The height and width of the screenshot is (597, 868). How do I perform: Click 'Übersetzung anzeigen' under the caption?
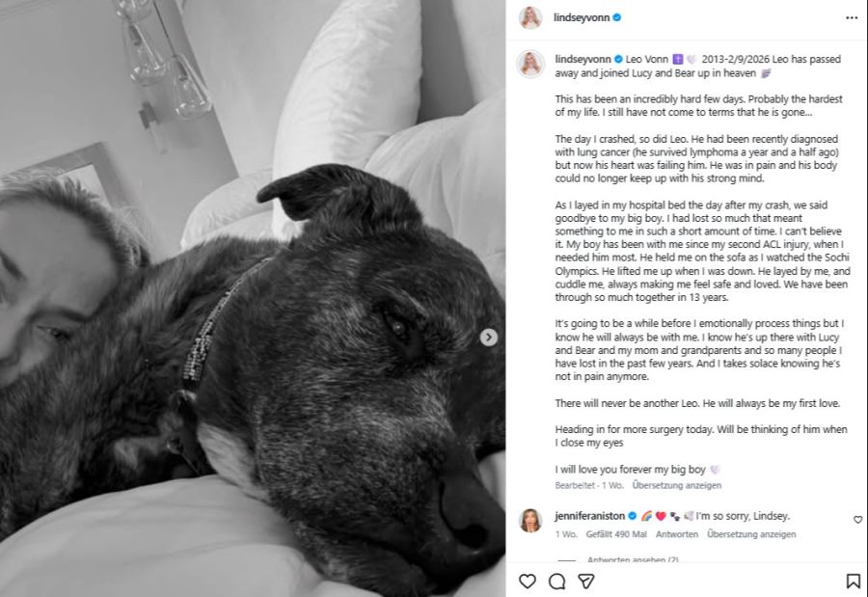[676, 485]
